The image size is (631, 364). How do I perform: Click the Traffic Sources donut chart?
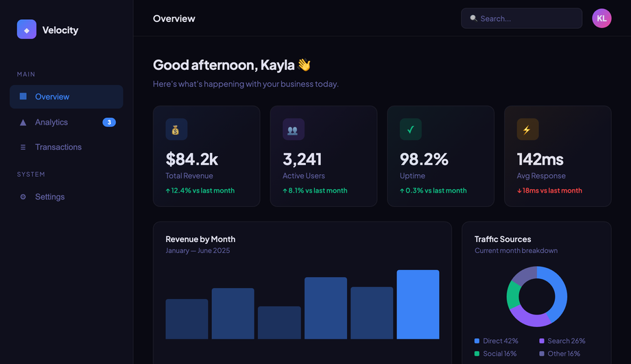537,296
